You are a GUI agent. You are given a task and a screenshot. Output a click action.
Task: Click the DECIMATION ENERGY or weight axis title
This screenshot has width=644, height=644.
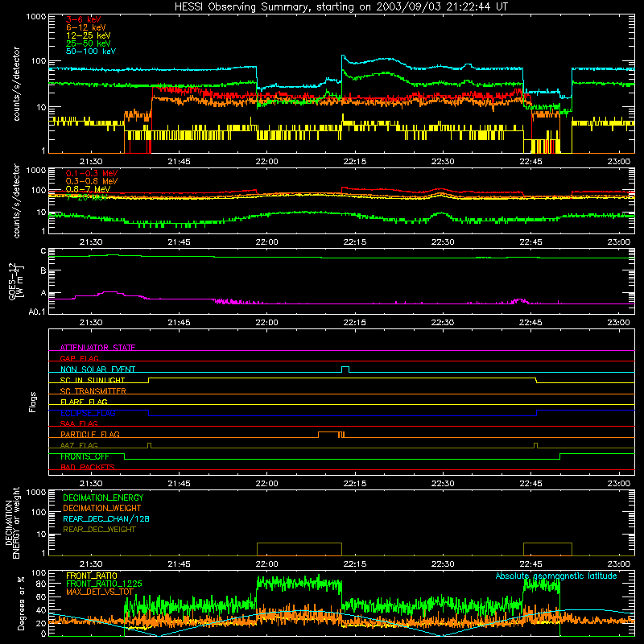[12, 523]
